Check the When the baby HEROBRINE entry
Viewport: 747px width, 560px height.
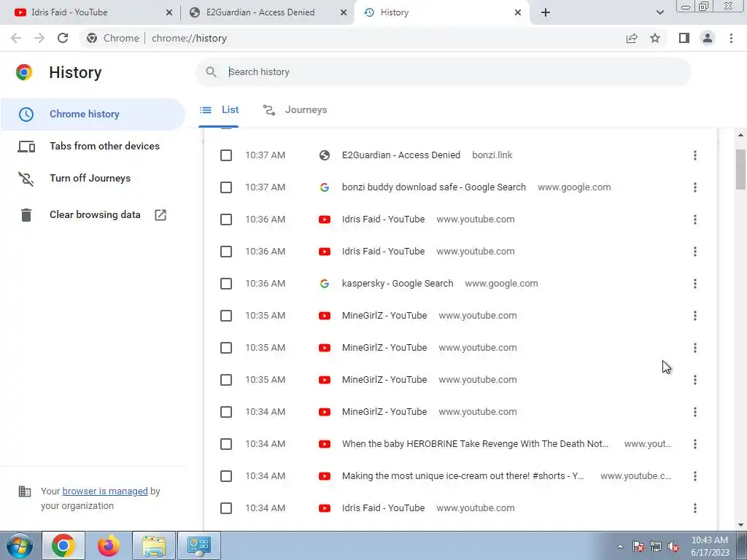point(226,444)
